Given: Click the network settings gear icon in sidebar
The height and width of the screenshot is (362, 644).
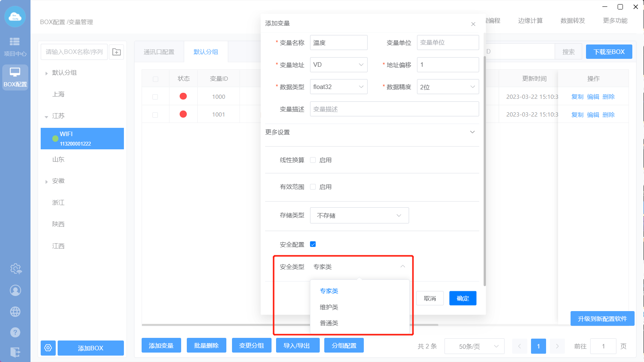Looking at the screenshot, I should [15, 269].
